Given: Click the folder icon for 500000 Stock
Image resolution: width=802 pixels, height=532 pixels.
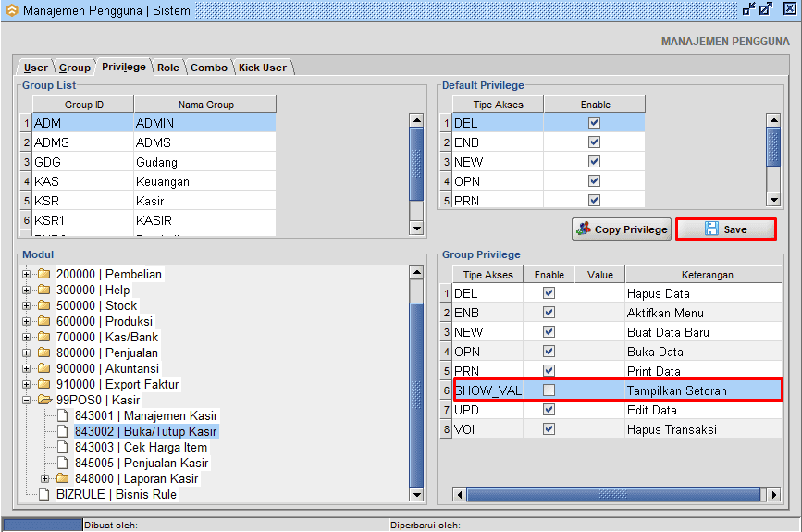Looking at the screenshot, I should pos(44,305).
